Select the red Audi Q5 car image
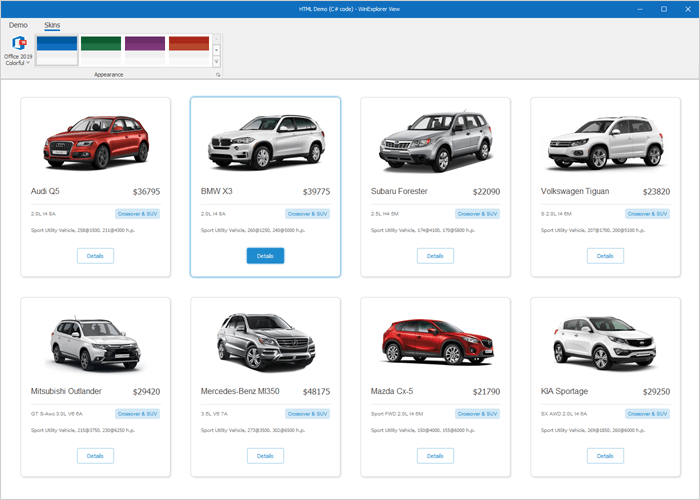 [x=96, y=142]
